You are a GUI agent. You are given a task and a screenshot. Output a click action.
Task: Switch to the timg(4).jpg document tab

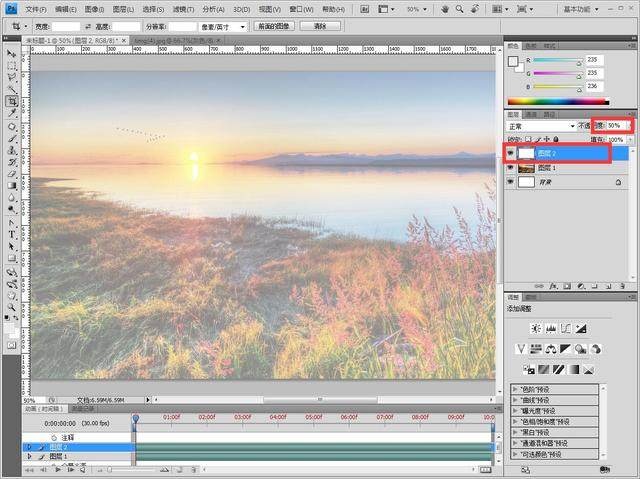(153, 41)
